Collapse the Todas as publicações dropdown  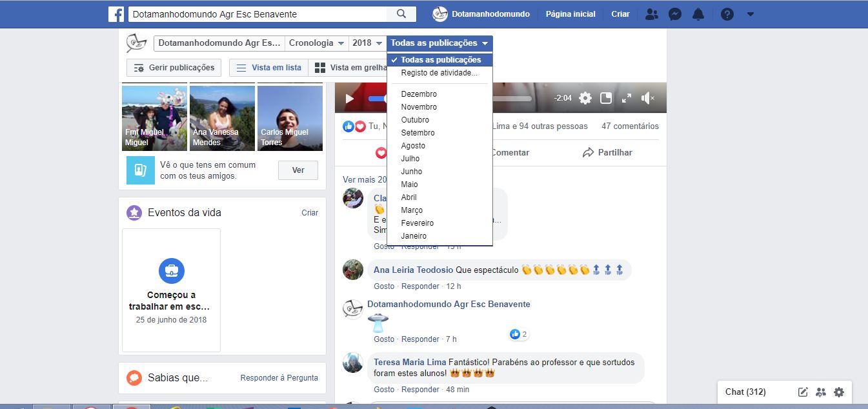[x=440, y=43]
